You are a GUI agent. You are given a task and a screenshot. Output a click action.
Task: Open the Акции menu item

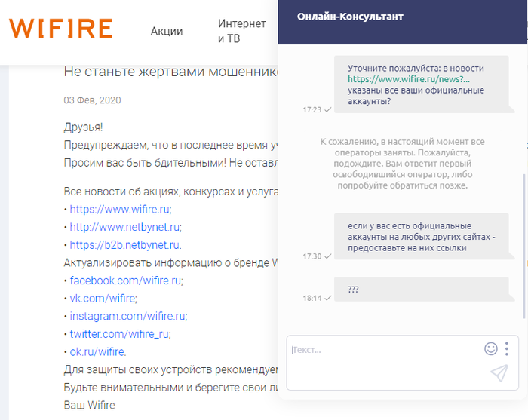[x=167, y=31]
